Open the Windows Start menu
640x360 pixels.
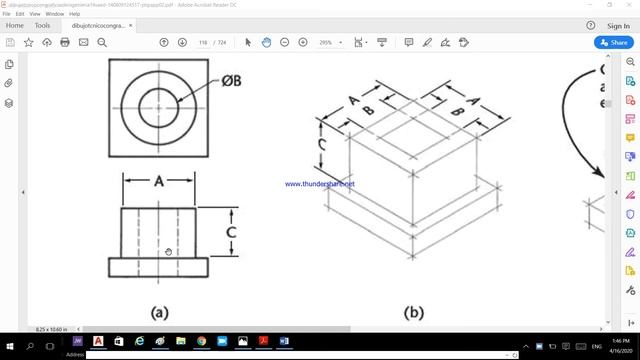click(10, 347)
